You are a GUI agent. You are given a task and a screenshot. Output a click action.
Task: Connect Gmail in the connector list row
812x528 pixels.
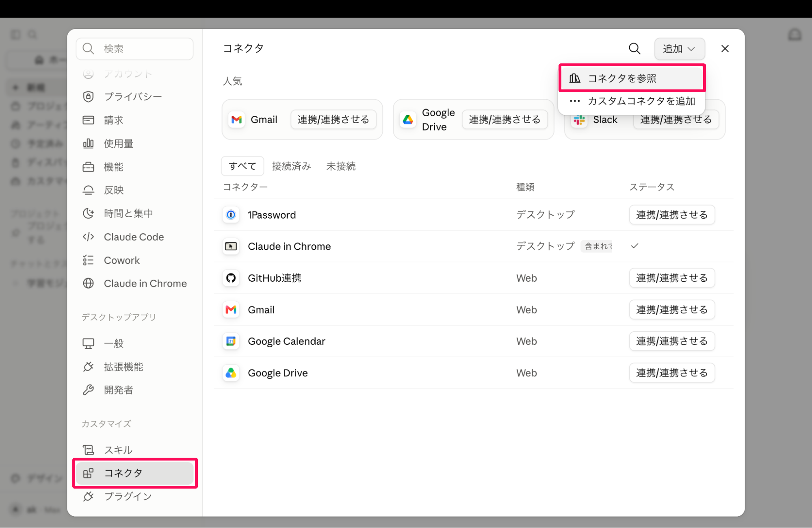point(672,310)
